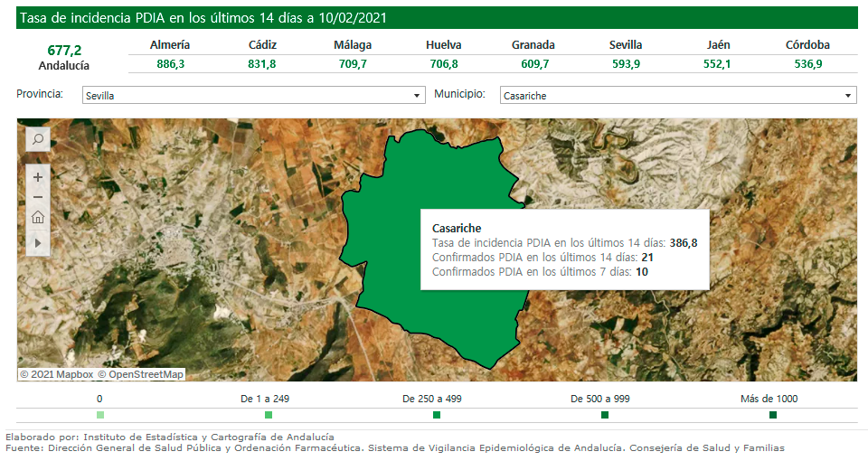This screenshot has width=868, height=461.
Task: Select the 'De 250 a 499' legend square
Action: [437, 415]
